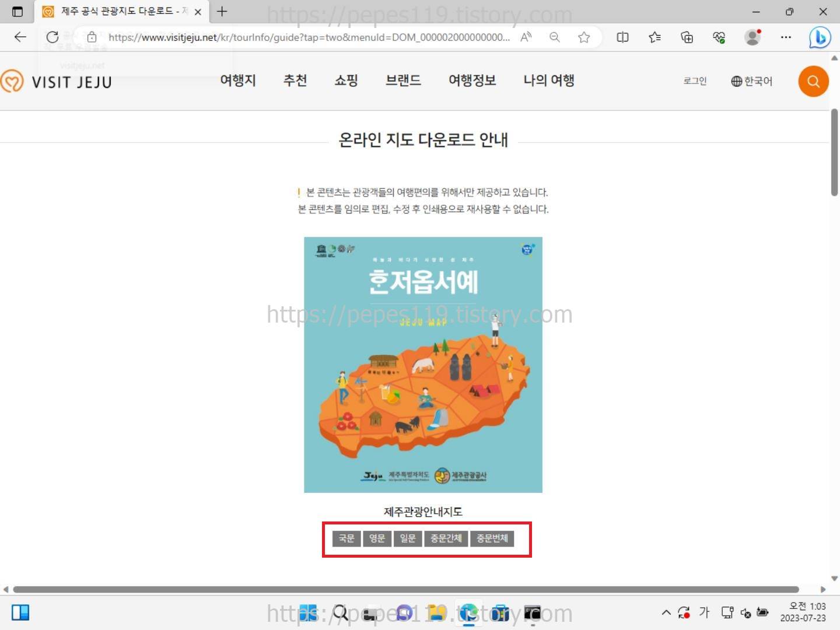Screen dimensions: 840x630
Task: Open the 나의 여행 menu
Action: 549,80
